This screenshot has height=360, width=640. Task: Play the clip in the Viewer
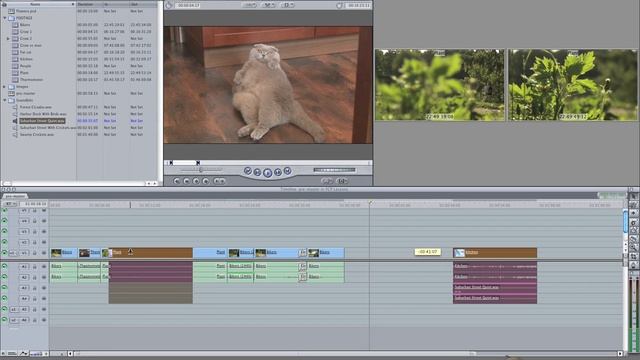(267, 173)
